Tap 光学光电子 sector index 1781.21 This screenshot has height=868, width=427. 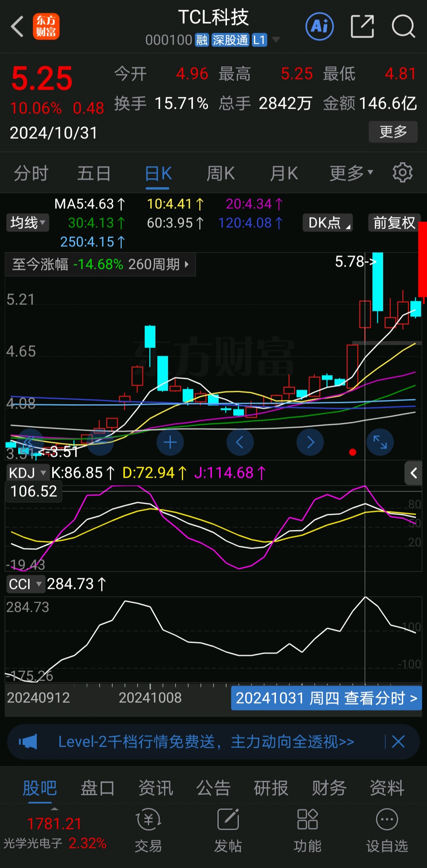click(55, 833)
